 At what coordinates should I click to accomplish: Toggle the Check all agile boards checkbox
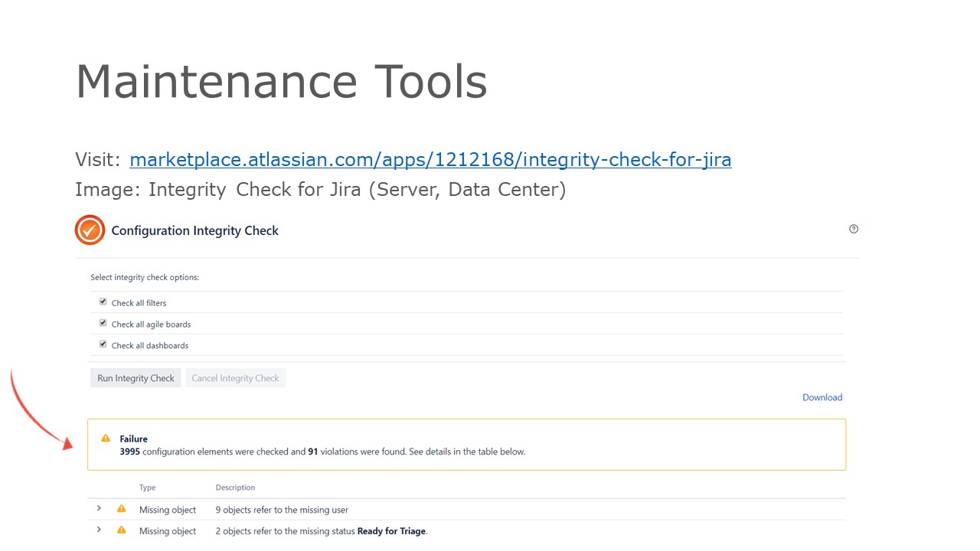(103, 323)
